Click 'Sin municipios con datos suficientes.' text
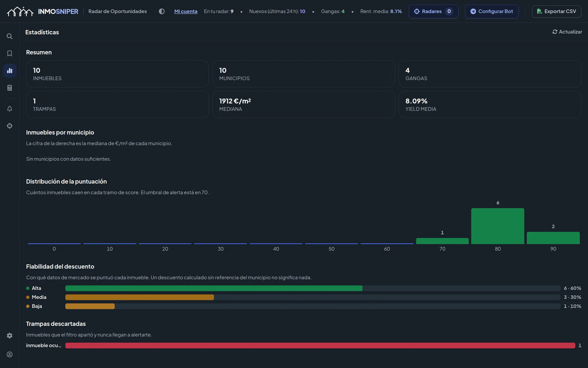The height and width of the screenshot is (368, 588). point(69,159)
